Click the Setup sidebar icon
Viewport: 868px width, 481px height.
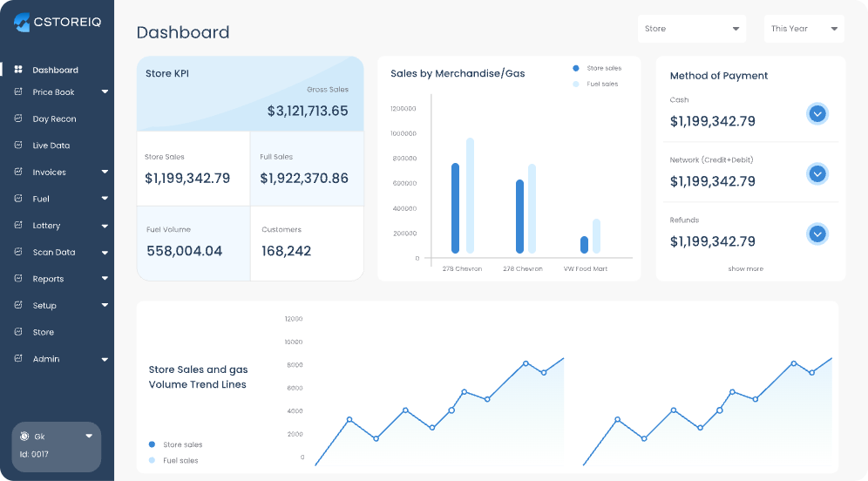(18, 305)
